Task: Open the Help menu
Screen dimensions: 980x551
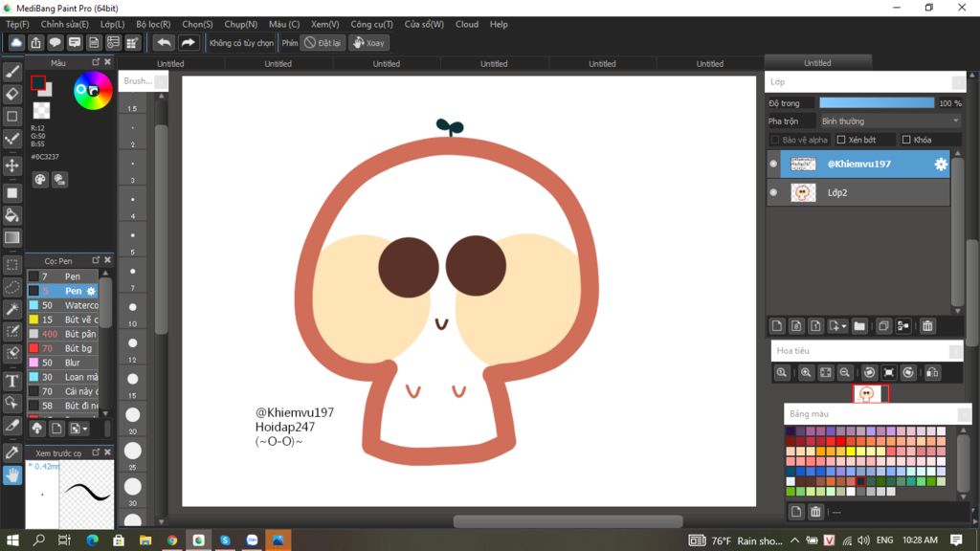Action: coord(499,24)
